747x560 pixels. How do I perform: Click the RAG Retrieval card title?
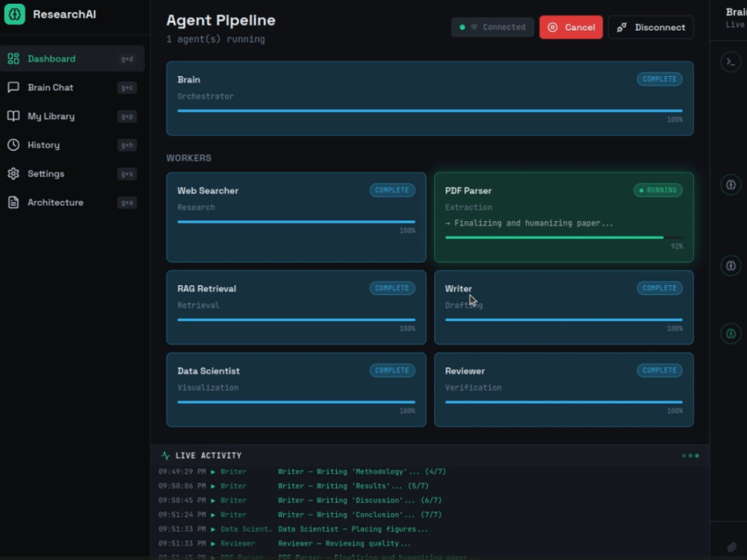[207, 288]
